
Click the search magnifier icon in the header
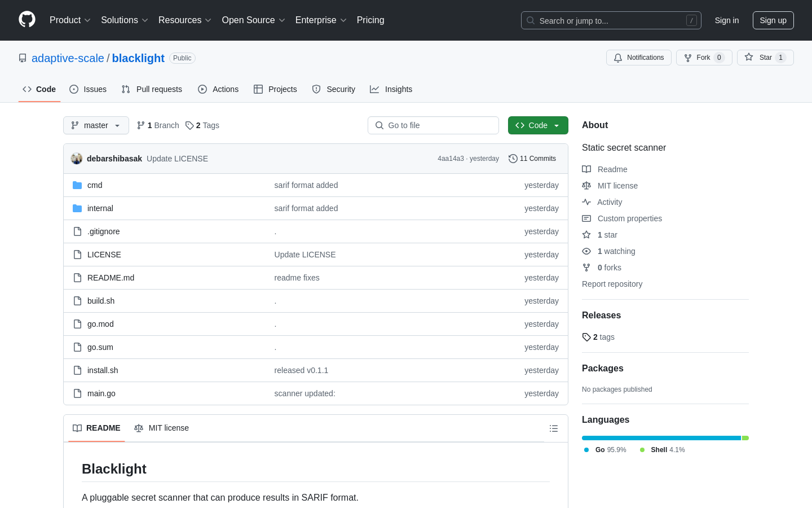[x=531, y=20]
